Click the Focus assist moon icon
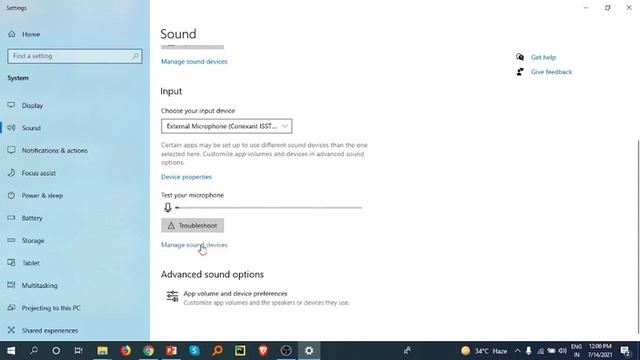The height and width of the screenshot is (360, 640). coord(11,173)
